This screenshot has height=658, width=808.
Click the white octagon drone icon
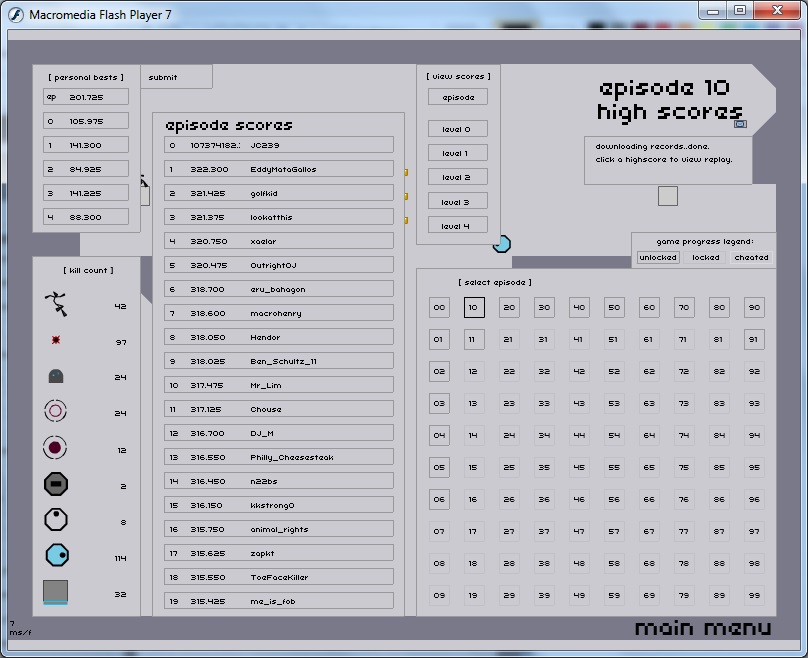tap(56, 520)
